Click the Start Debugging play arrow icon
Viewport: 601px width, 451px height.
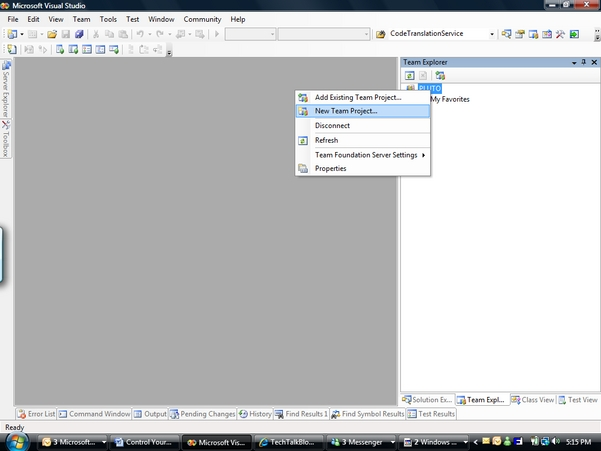(217, 34)
